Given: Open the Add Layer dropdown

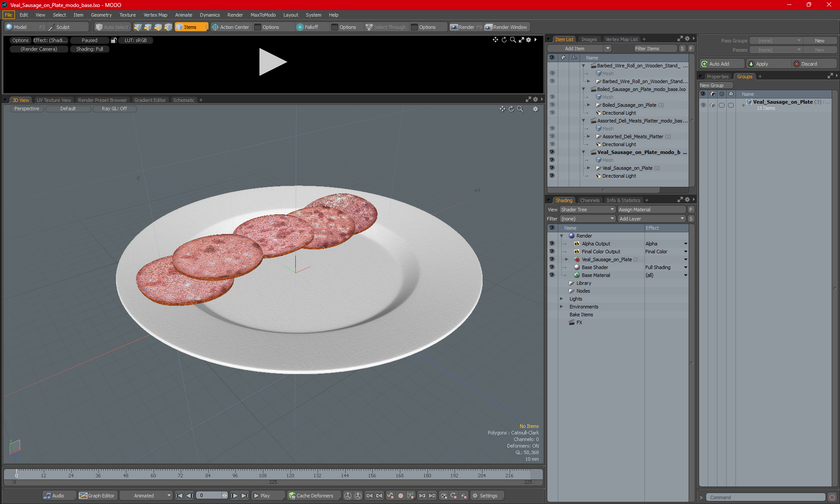Looking at the screenshot, I should (x=651, y=219).
